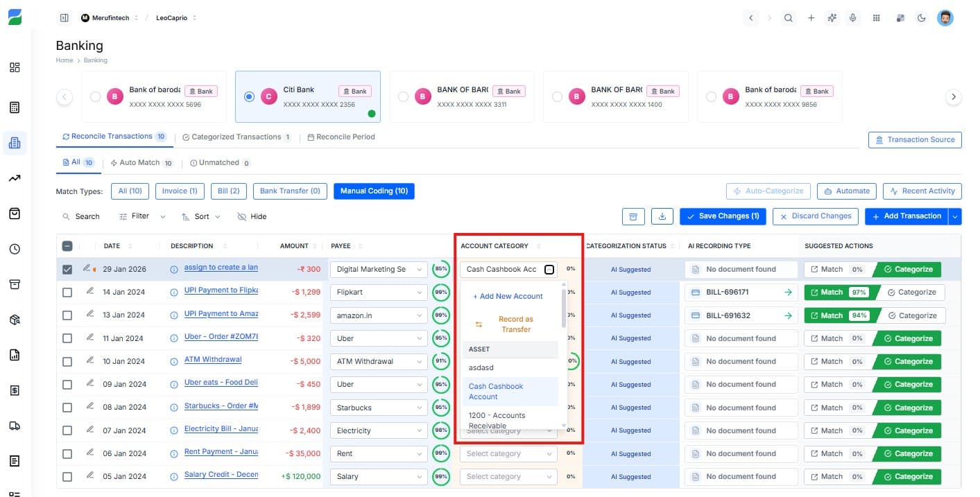Image resolution: width=980 pixels, height=497 pixels.
Task: Open search using the magnifier icon
Action: 789,17
